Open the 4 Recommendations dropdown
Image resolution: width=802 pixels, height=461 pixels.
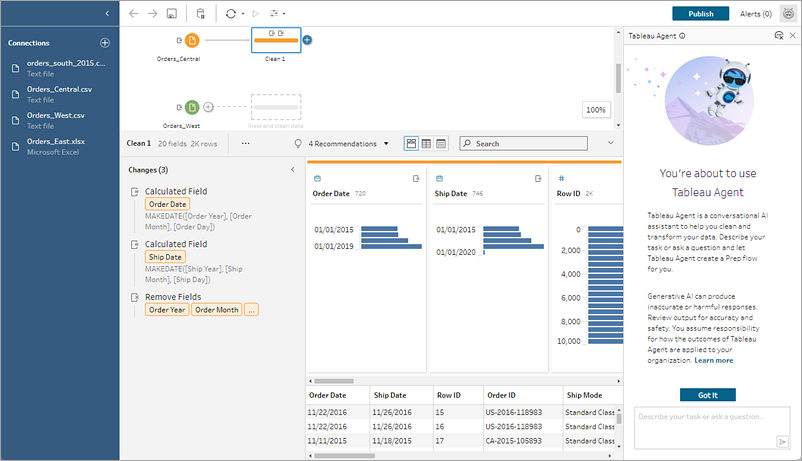point(348,144)
